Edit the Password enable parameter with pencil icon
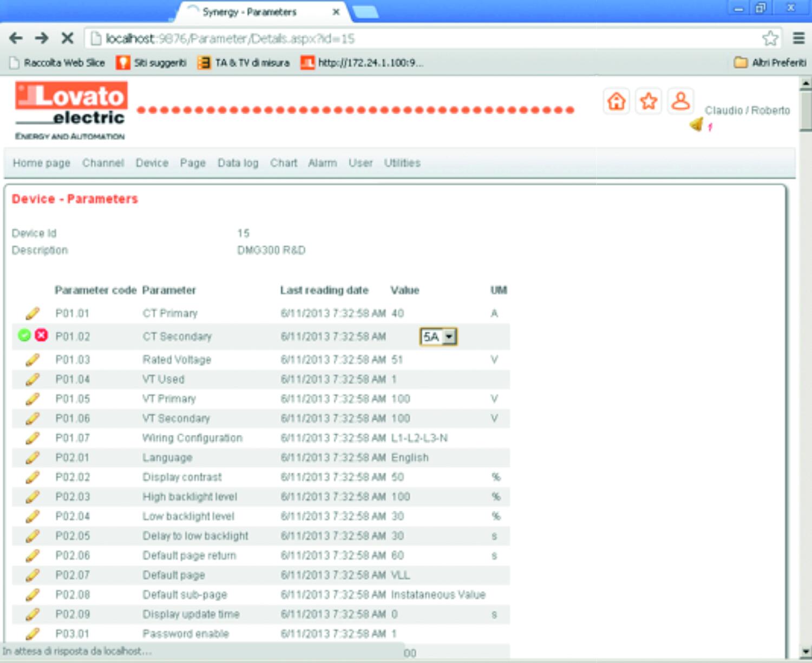 click(x=32, y=633)
